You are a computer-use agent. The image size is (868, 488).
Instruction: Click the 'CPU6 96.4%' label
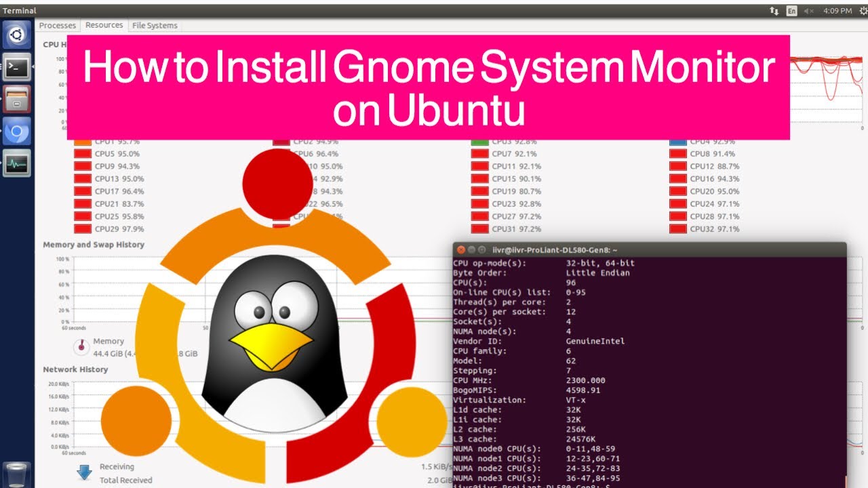(317, 154)
